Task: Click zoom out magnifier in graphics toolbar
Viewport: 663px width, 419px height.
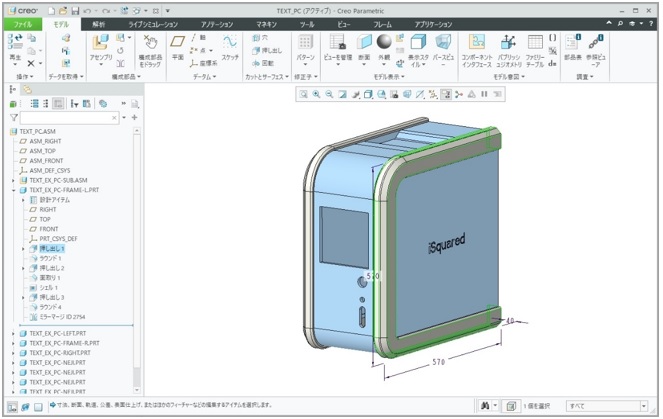Action: pos(329,94)
